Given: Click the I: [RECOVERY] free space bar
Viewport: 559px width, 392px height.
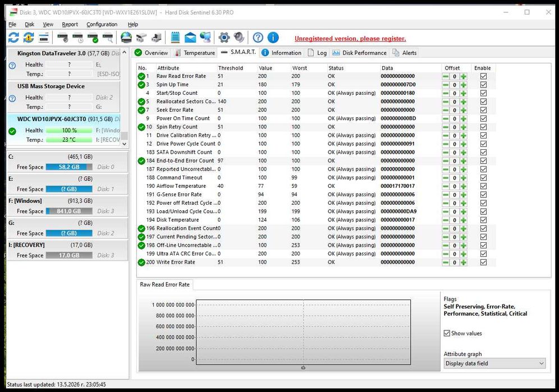Looking at the screenshot, I should pyautogui.click(x=69, y=255).
